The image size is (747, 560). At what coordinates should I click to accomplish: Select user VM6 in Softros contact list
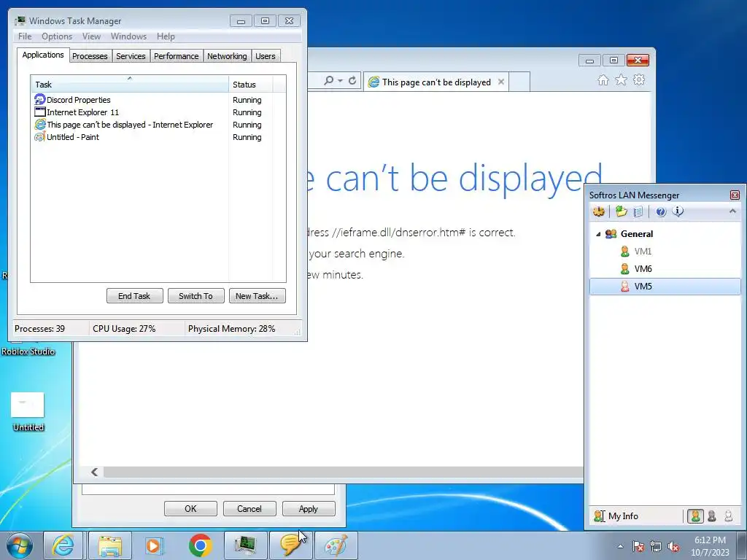click(643, 269)
